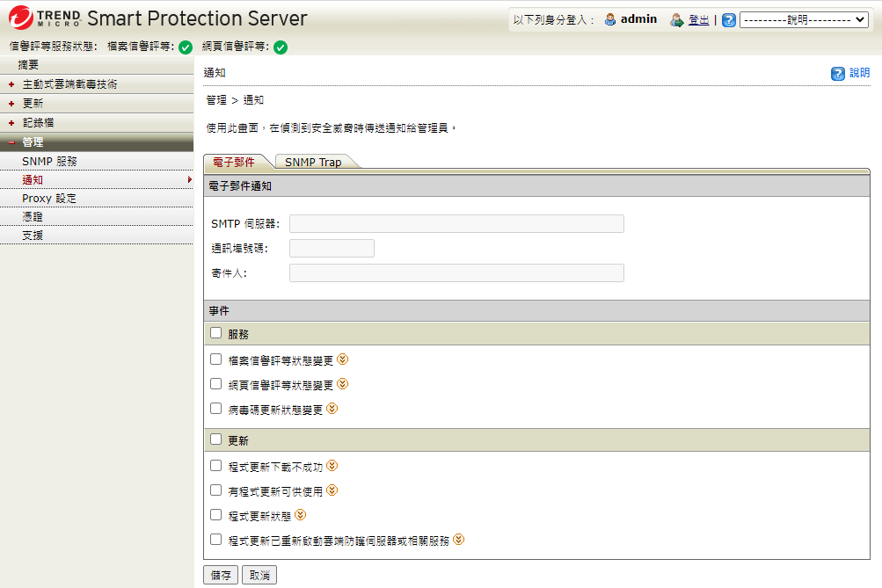Expand details arrow icon for 病毒碼更新狀態變更
Screen dimensions: 882x588
[332, 409]
